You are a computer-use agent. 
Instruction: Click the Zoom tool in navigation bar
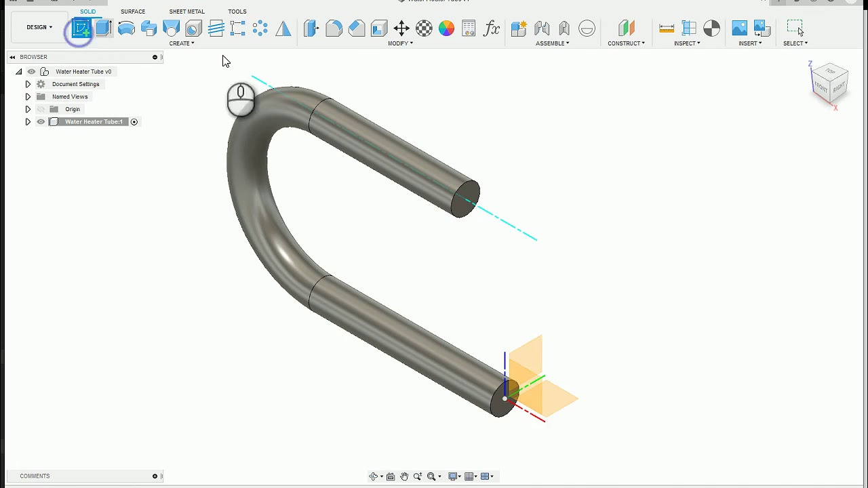(x=418, y=476)
